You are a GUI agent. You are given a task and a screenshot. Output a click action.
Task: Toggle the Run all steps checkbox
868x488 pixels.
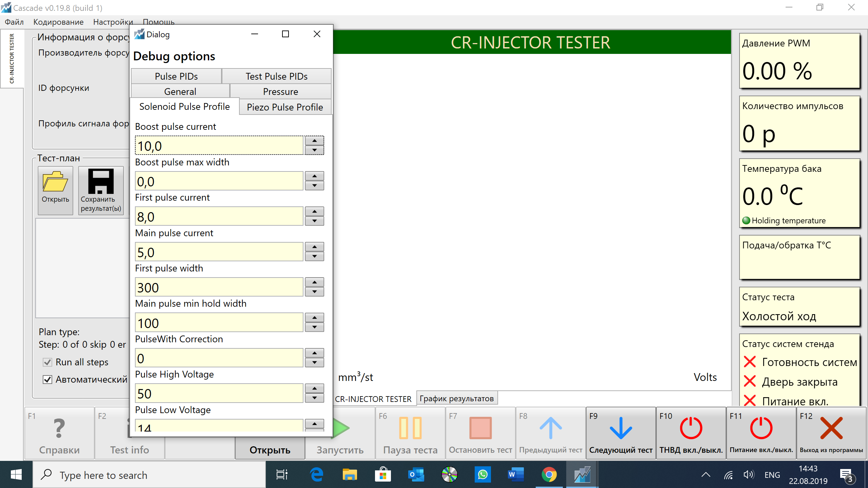coord(47,362)
